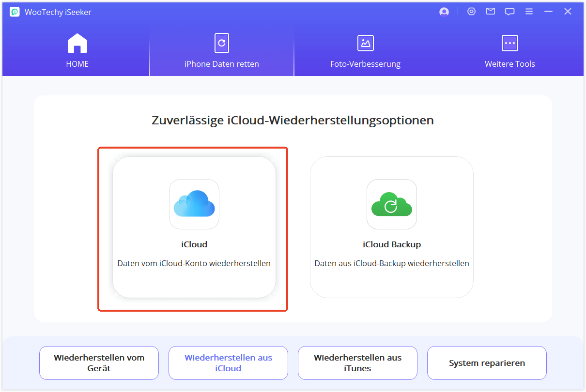586x392 pixels.
Task: Click the HOME house icon
Action: [x=77, y=43]
